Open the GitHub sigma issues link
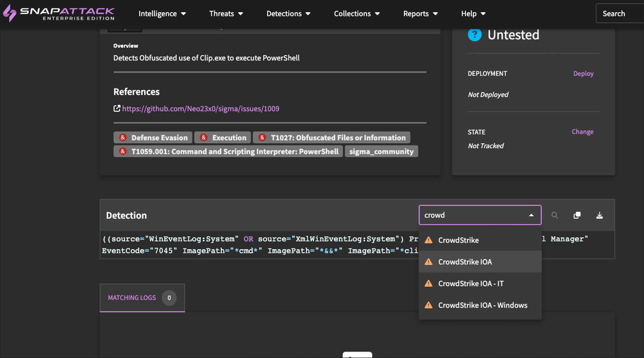Screen dimensions: 644x358 (x=201, y=109)
